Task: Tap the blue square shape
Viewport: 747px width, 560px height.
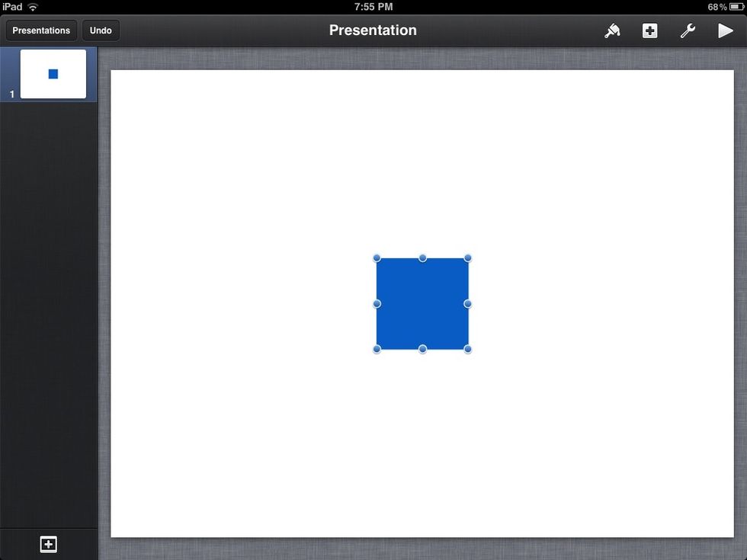Action: pos(422,304)
